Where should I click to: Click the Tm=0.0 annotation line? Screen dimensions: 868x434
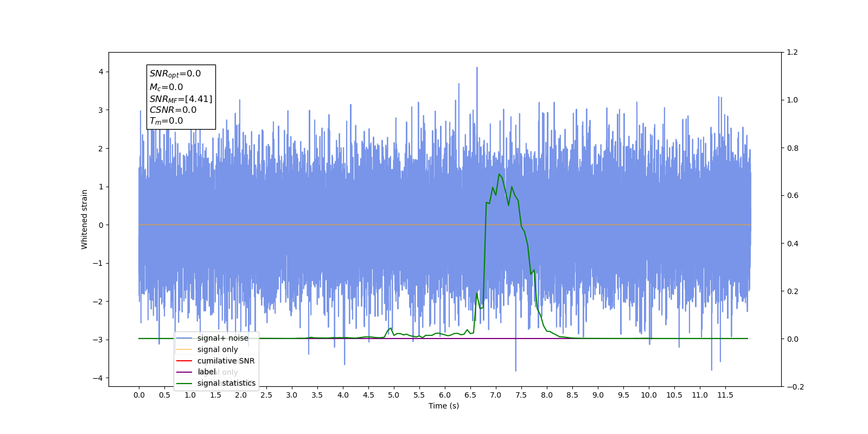click(166, 121)
